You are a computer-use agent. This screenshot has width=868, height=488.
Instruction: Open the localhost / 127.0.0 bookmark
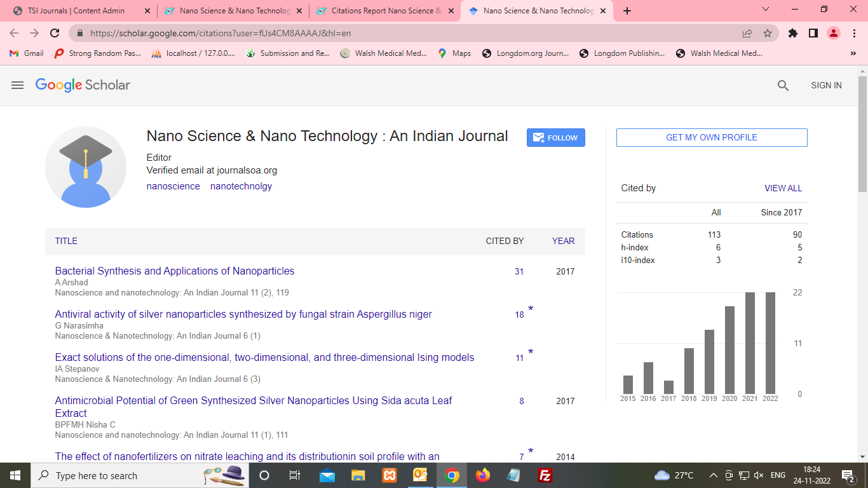[x=193, y=53]
